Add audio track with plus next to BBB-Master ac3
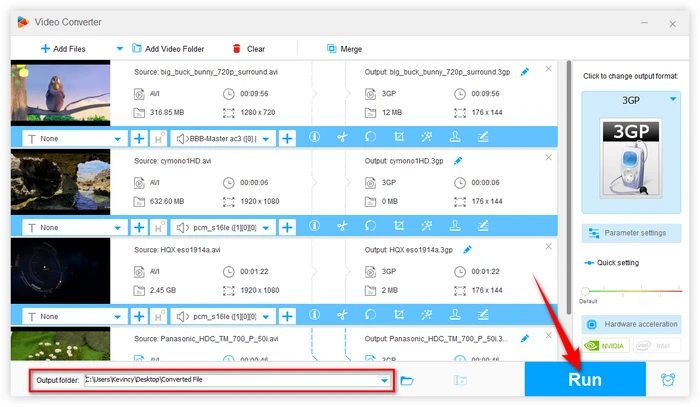 [287, 139]
